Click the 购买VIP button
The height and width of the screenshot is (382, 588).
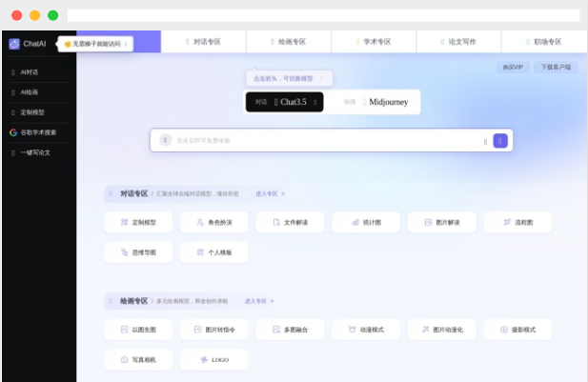coord(512,68)
